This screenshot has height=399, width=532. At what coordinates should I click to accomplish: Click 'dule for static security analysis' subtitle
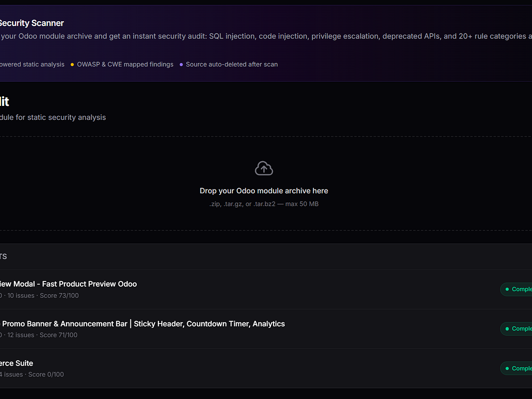(x=53, y=118)
